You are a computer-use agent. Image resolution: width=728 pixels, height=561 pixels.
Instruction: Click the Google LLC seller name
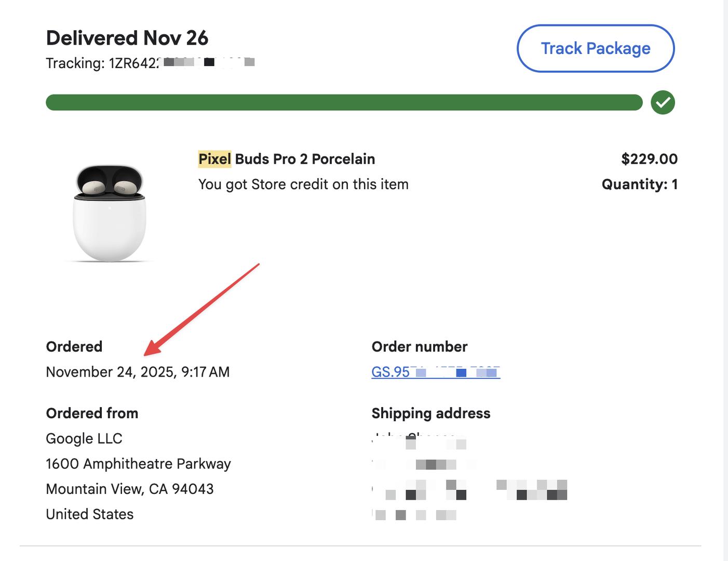pos(84,438)
